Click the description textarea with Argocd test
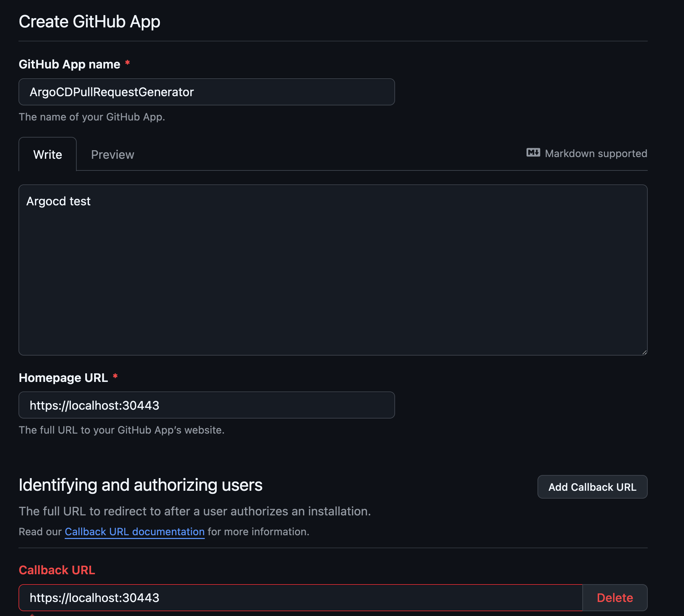Viewport: 684px width, 616px height. click(x=333, y=270)
